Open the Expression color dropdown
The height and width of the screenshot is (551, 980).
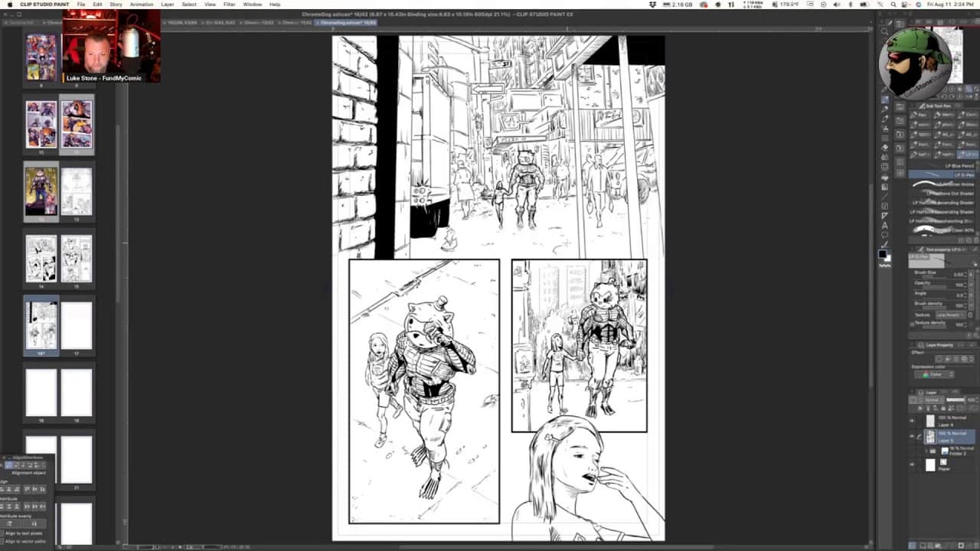tap(938, 374)
